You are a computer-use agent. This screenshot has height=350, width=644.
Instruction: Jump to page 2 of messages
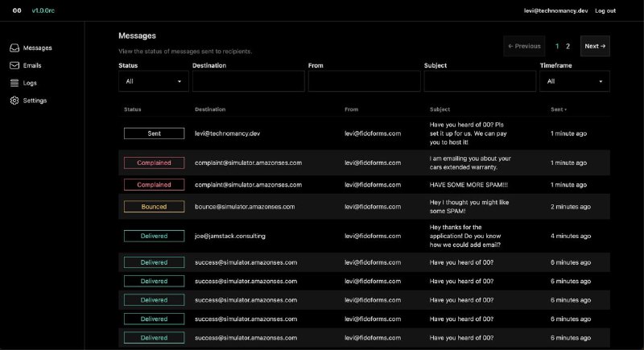pos(568,47)
